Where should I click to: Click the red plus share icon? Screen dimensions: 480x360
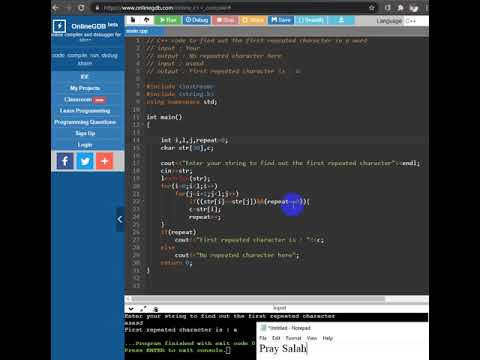pyautogui.click(x=105, y=161)
